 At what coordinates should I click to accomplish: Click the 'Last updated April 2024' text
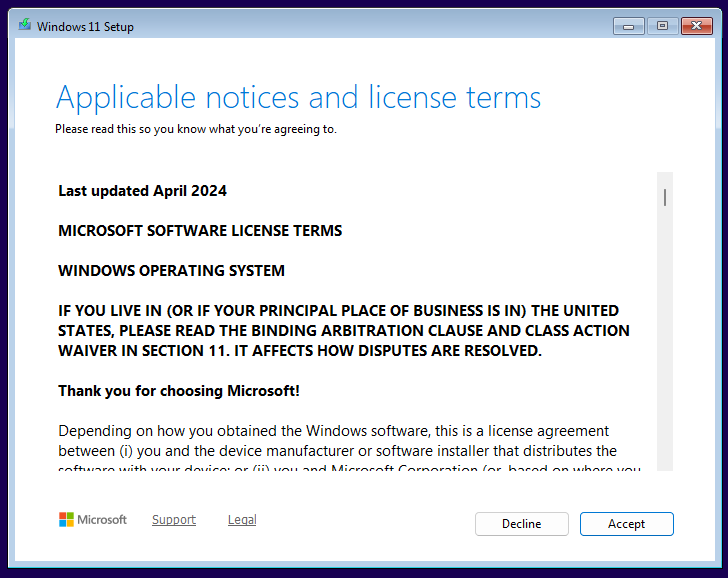point(143,191)
